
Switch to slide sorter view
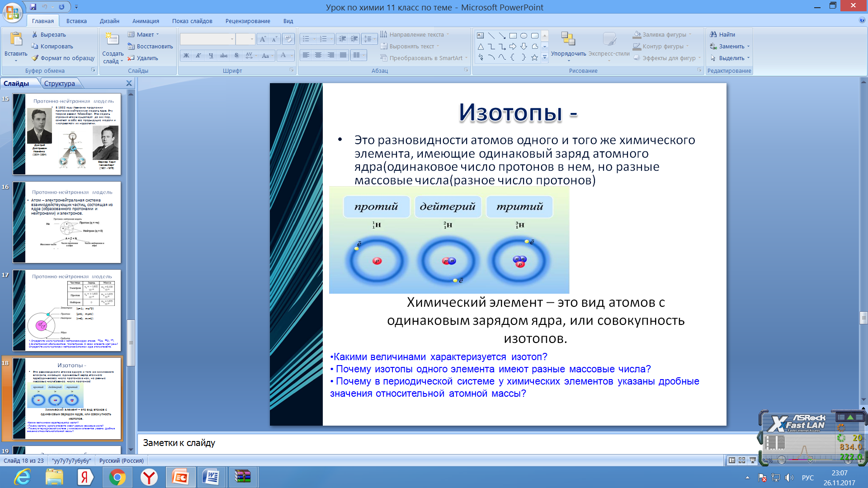[742, 460]
